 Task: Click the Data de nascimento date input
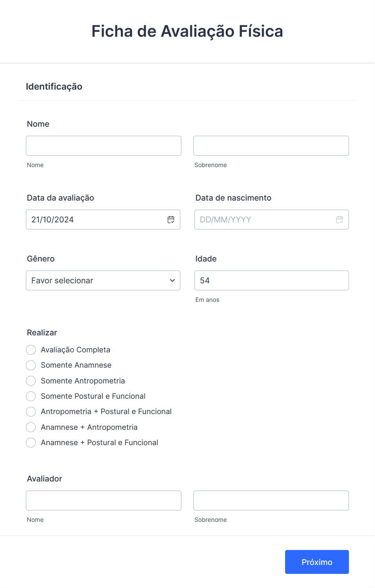pos(271,220)
